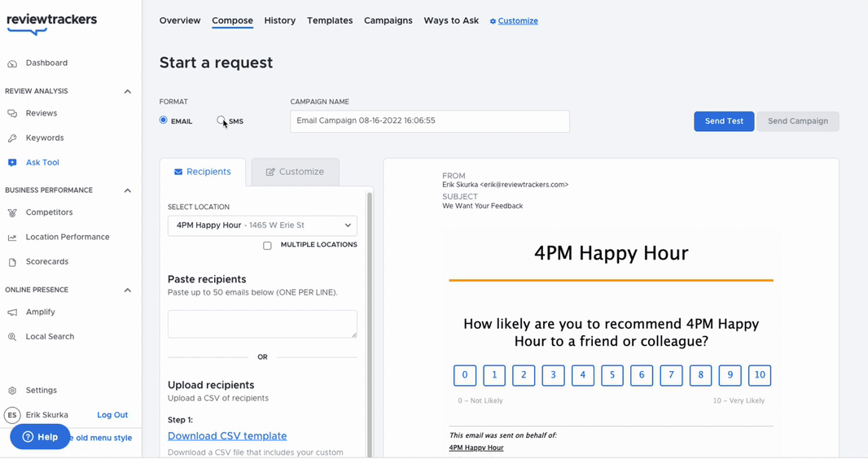Open the History tab

click(x=279, y=20)
